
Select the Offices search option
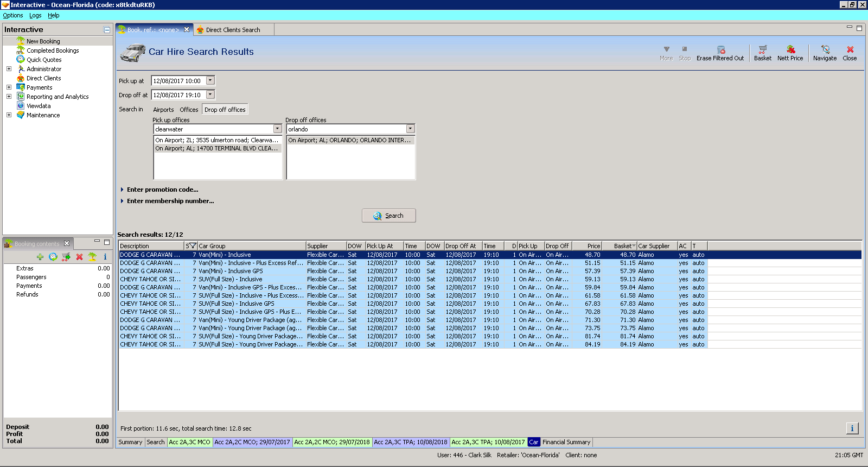point(189,110)
